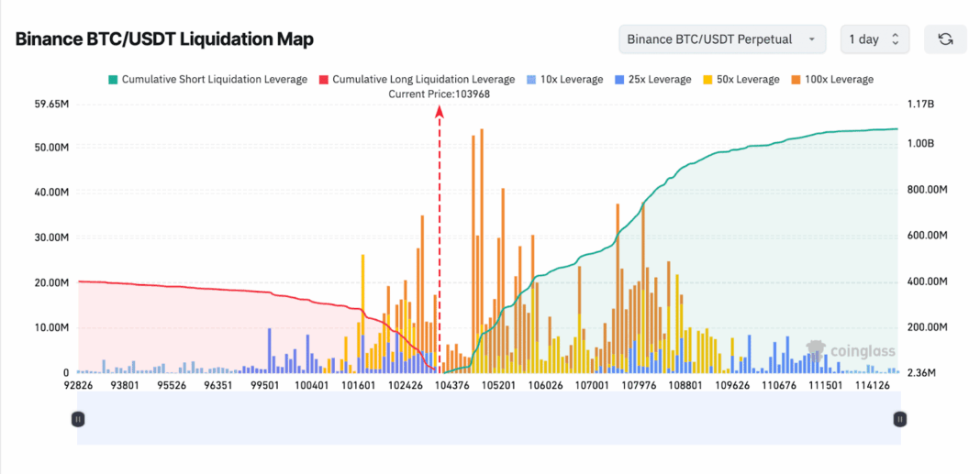
Task: Hide the 25x Leverage series
Action: click(656, 80)
